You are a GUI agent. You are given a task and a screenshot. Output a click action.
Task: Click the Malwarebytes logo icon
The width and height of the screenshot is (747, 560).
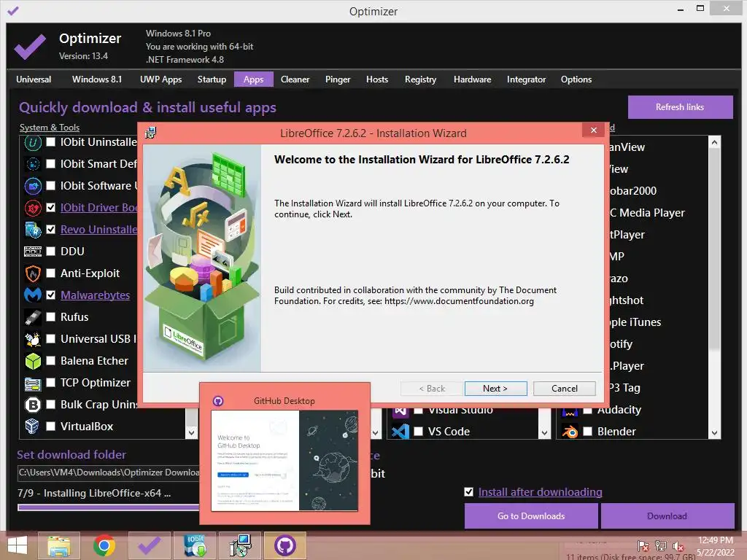(33, 295)
